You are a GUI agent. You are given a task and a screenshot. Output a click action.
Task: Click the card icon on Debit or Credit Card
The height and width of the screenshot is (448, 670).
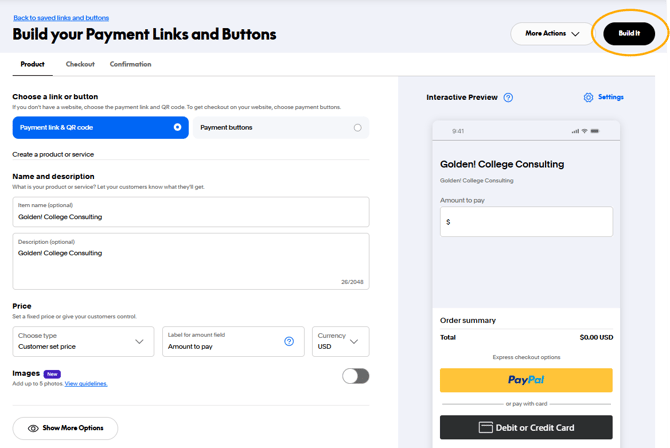pyautogui.click(x=486, y=428)
